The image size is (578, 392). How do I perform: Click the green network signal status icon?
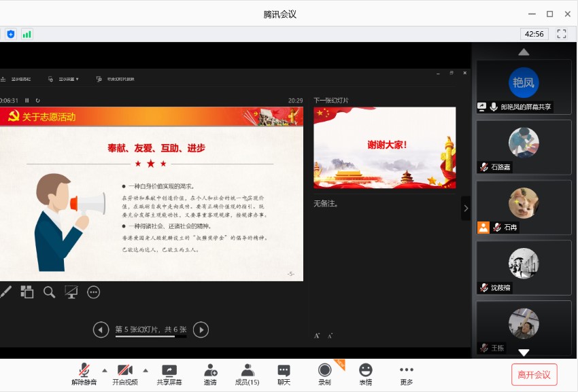coord(27,34)
